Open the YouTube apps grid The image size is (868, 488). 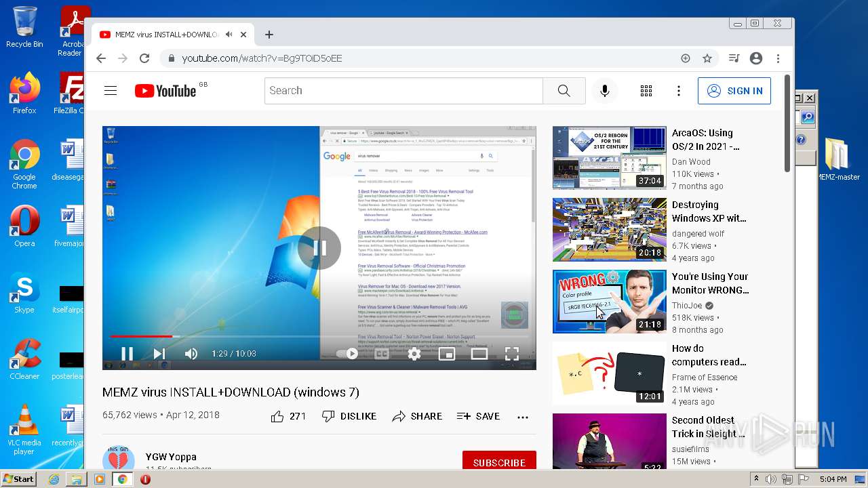646,91
